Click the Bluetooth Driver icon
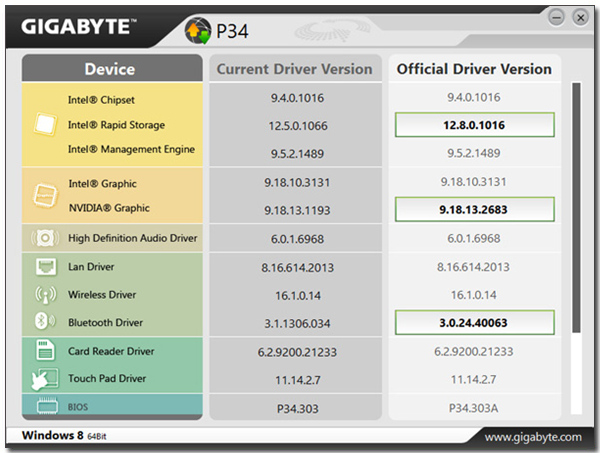Viewport: 600px width, 453px height. coord(45,321)
